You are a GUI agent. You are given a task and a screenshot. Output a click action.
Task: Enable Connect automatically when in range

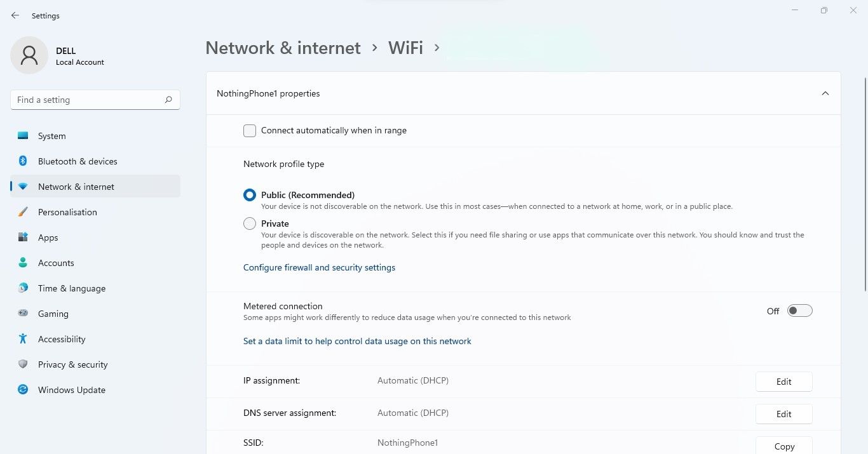coord(250,131)
